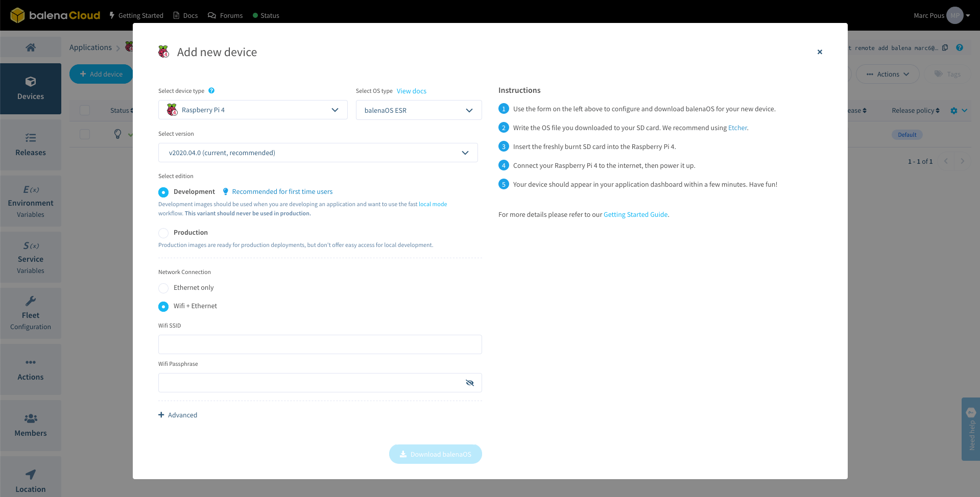
Task: Click inside the Wifi SSID field
Action: (x=320, y=344)
